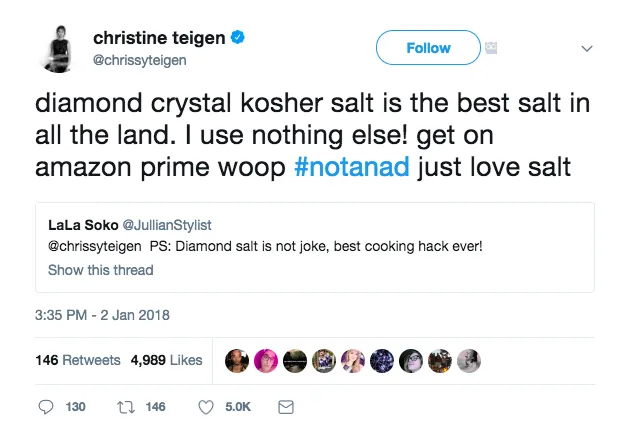The image size is (627, 421).
Task: Expand tweet options chevron menu
Action: (x=587, y=48)
